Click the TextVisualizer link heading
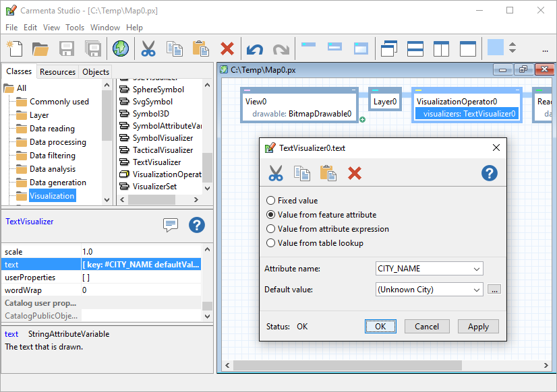Image resolution: width=557 pixels, height=392 pixels. [x=30, y=222]
